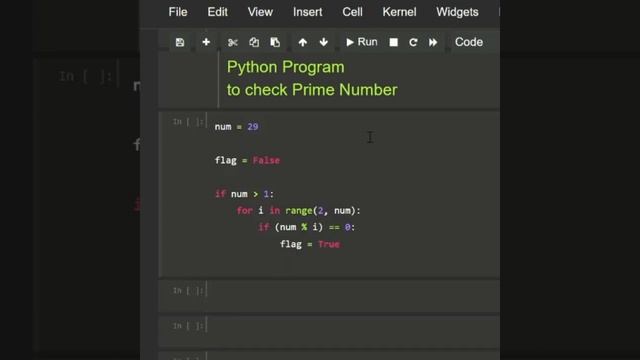This screenshot has height=360, width=640.
Task: Click the 'if (num % i) == 0:' line
Action: (x=307, y=227)
